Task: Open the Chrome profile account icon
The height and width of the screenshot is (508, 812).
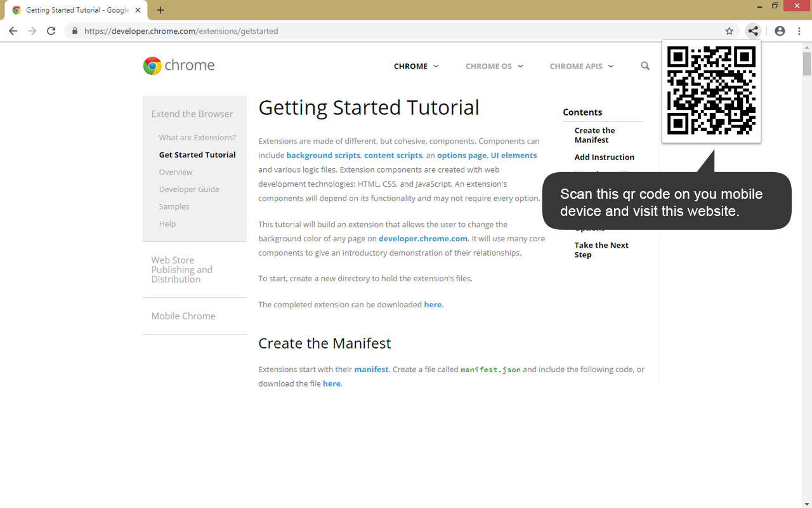Action: coord(780,30)
